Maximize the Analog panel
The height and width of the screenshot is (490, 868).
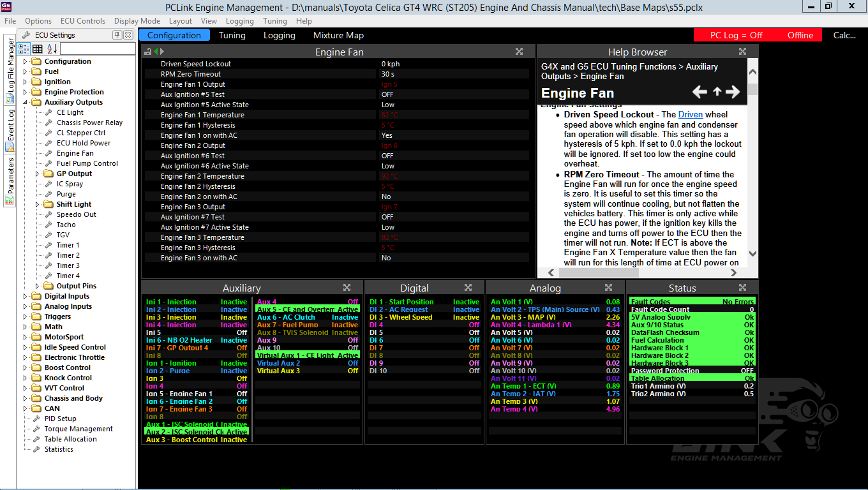coord(608,288)
